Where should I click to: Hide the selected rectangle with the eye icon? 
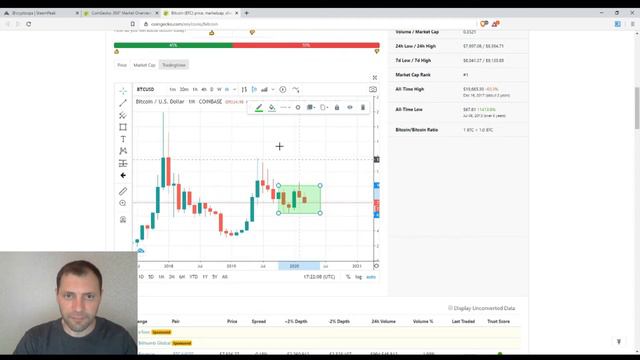coord(350,107)
